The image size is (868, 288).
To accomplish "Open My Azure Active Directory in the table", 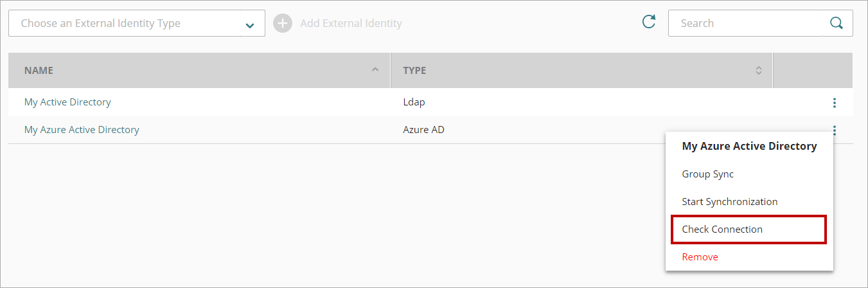I will pyautogui.click(x=82, y=130).
